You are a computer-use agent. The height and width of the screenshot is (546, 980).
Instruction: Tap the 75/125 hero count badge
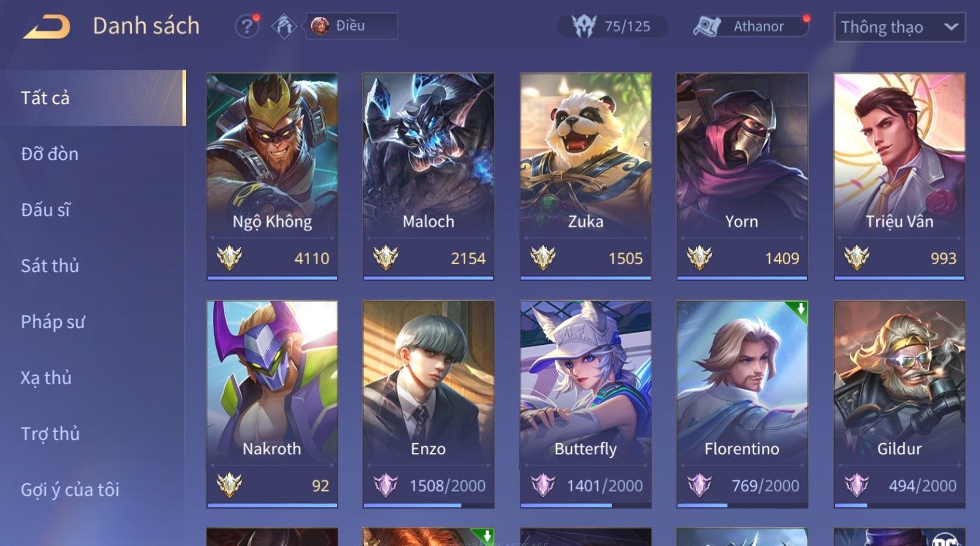[x=612, y=26]
